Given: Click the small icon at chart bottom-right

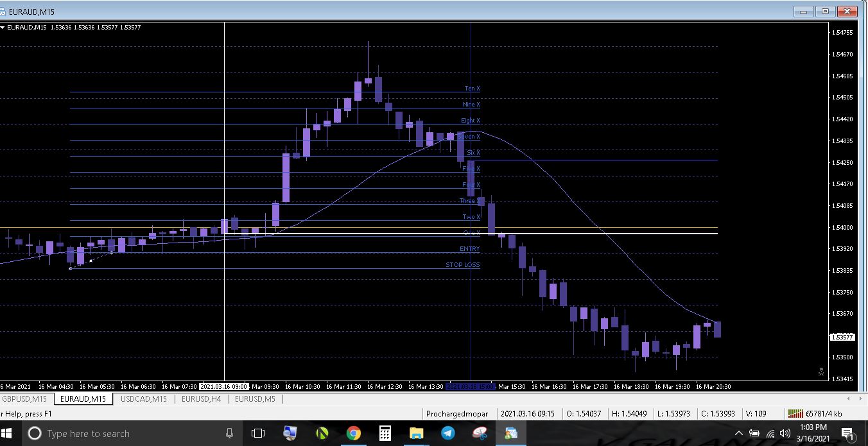Looking at the screenshot, I should click(820, 372).
